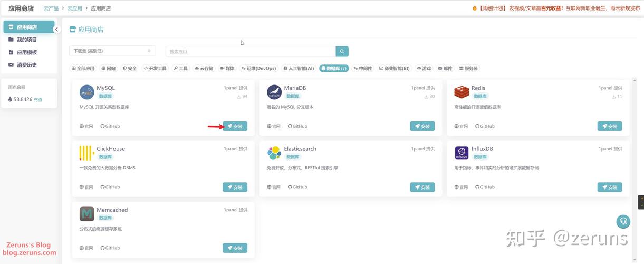Click the Redis 数据库 tag
Viewport: 644px width, 264px height.
pos(480,96)
